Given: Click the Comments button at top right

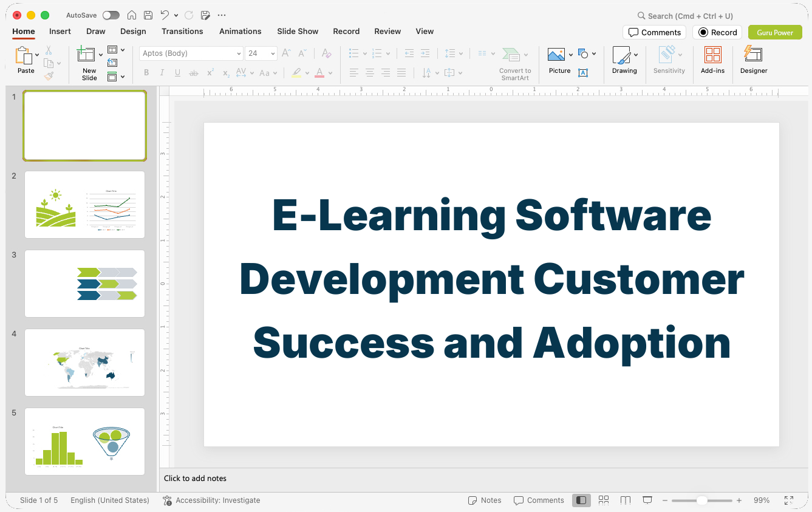Looking at the screenshot, I should (654, 32).
